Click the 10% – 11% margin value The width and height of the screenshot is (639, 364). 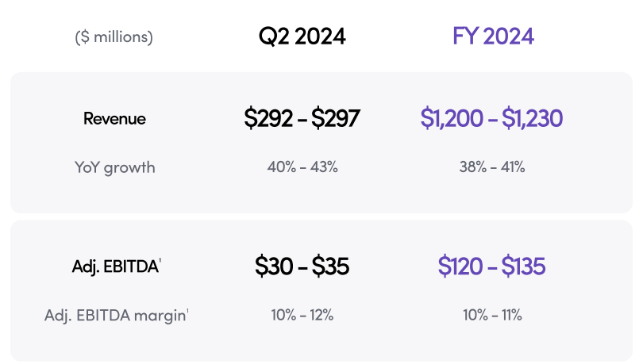pos(491,315)
